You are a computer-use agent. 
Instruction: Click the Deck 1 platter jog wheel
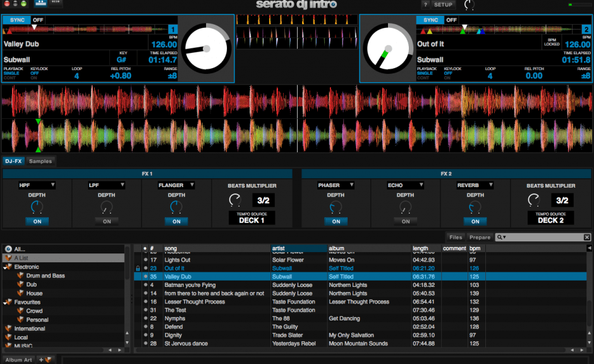click(208, 49)
